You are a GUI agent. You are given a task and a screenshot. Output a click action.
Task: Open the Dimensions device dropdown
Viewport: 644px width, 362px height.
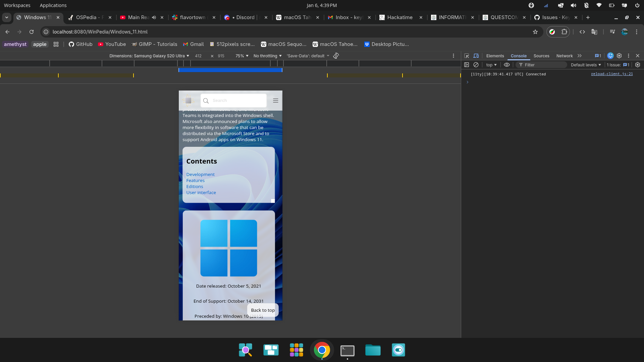pyautogui.click(x=149, y=56)
